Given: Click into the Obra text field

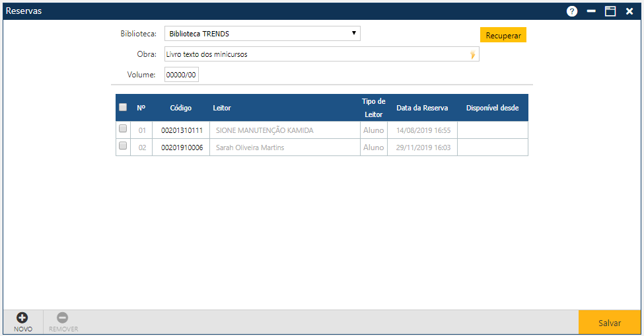Looking at the screenshot, I should pyautogui.click(x=316, y=54).
